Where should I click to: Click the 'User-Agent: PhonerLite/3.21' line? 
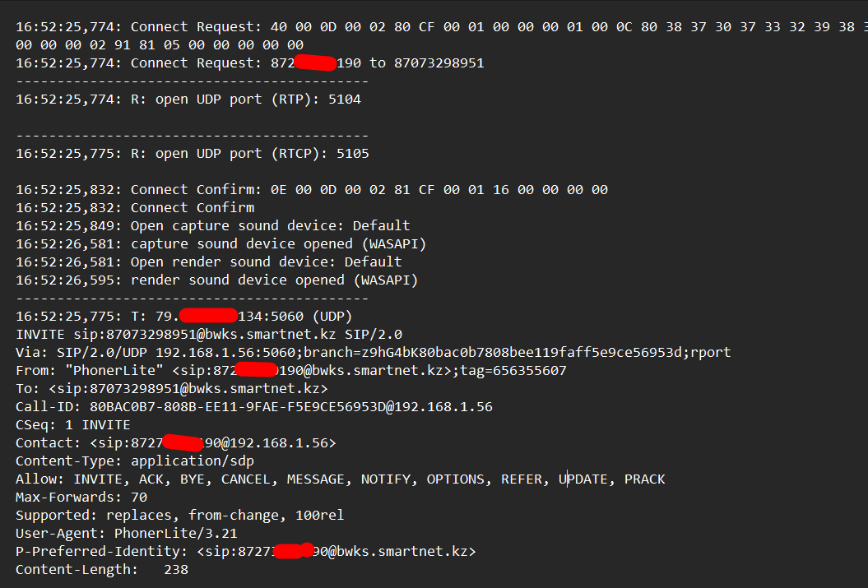126,533
